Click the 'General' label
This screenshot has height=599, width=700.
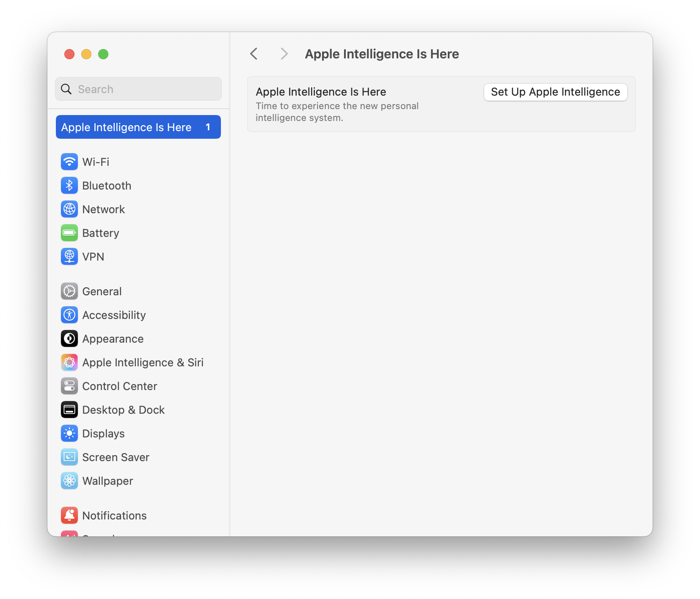coord(102,291)
